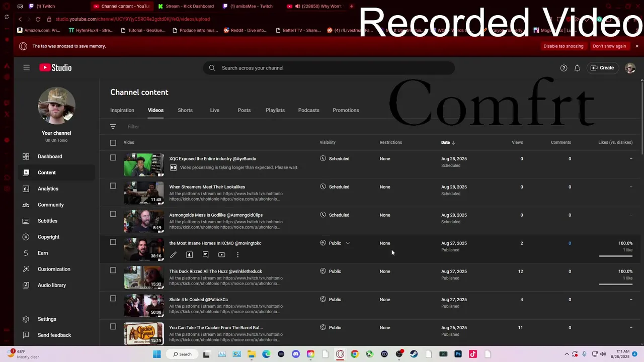The width and height of the screenshot is (644, 362).
Task: Open the account avatar menu in the header
Action: 630,68
